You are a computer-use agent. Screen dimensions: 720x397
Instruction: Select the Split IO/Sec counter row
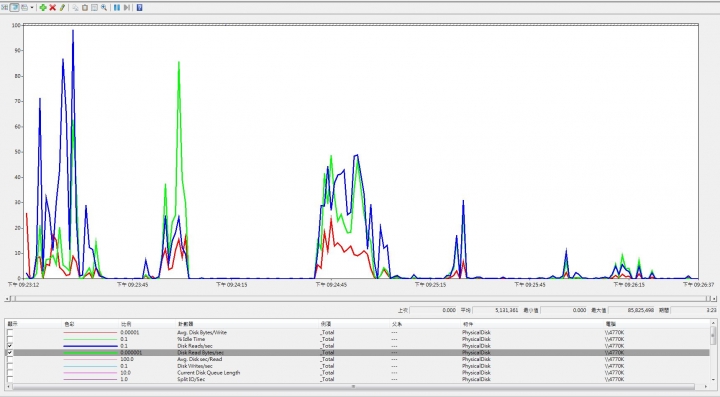point(358,380)
